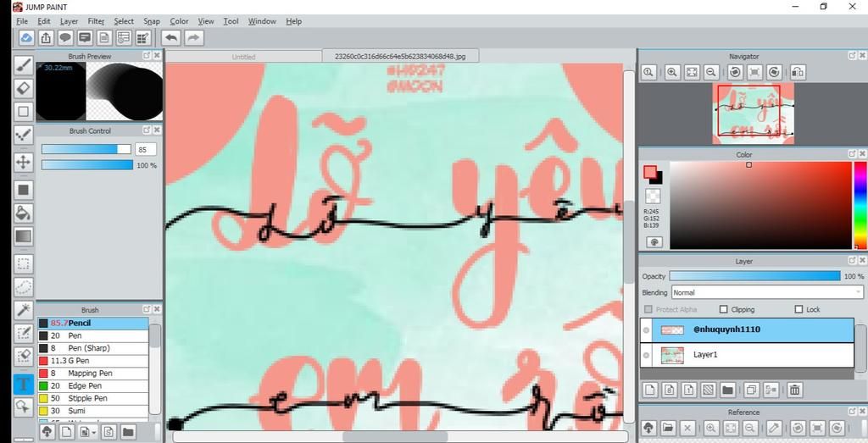Open the Window menu

[262, 21]
